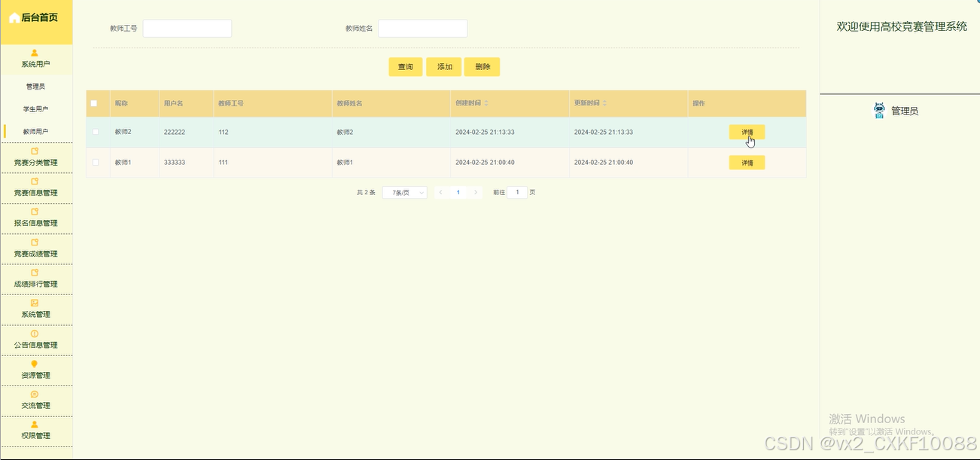
Task: Sort by 创建时间 sort arrows
Action: coord(486,103)
